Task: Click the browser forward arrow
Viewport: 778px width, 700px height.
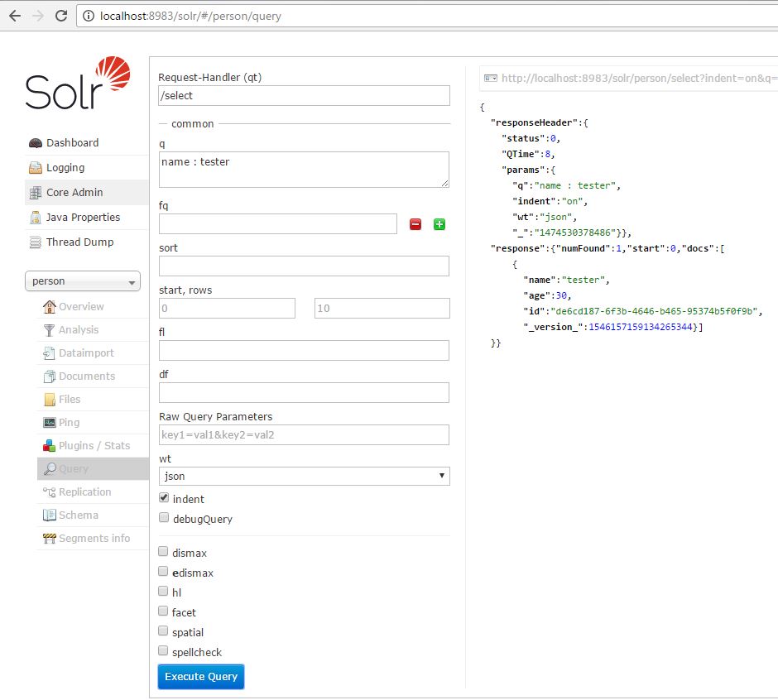Action: pyautogui.click(x=38, y=16)
